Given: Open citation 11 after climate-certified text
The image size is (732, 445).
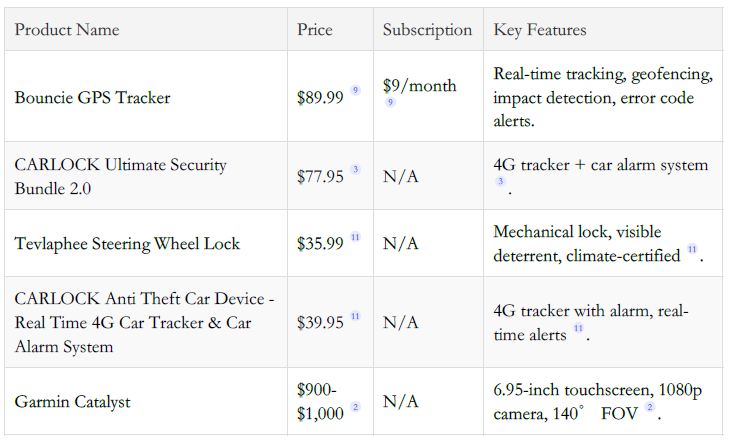Looking at the screenshot, I should click(691, 249).
